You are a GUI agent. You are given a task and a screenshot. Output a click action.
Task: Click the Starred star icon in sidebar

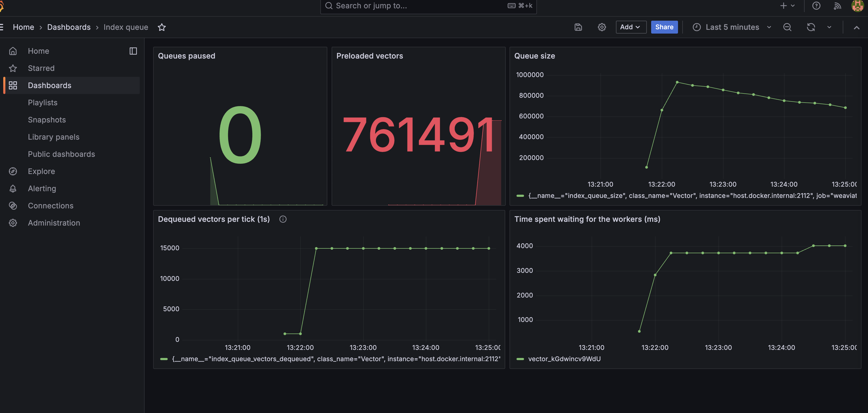pyautogui.click(x=13, y=68)
